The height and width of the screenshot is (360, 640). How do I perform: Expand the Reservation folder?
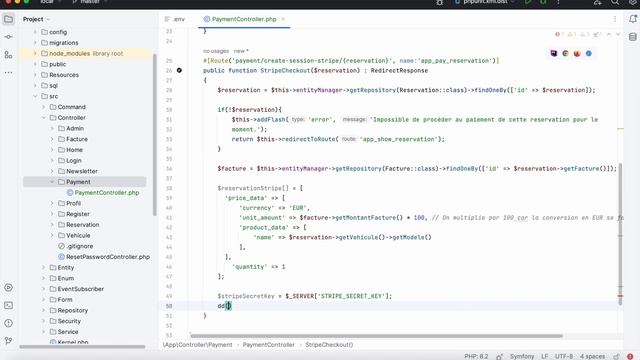pyautogui.click(x=52, y=224)
